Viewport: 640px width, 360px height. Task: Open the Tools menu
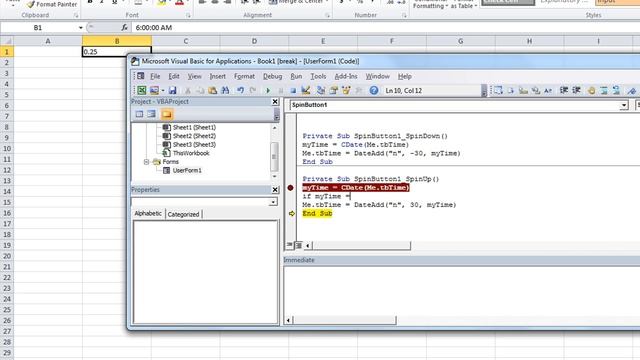coord(318,76)
